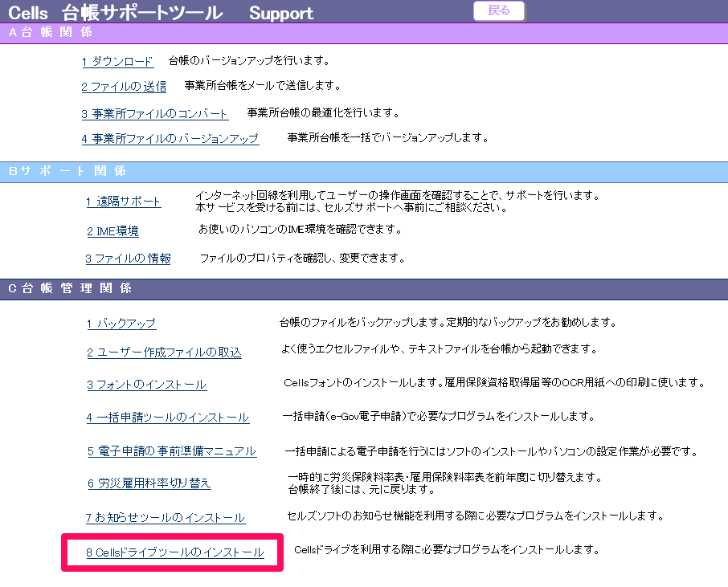
Task: Start 1 遠隔サポート link
Action: pos(124,202)
